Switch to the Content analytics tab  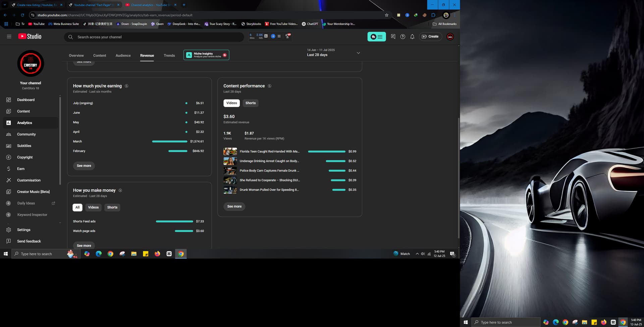click(x=100, y=56)
